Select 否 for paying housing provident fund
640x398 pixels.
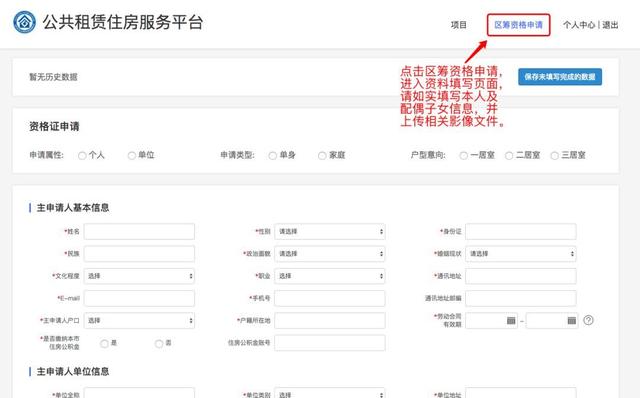pyautogui.click(x=159, y=344)
